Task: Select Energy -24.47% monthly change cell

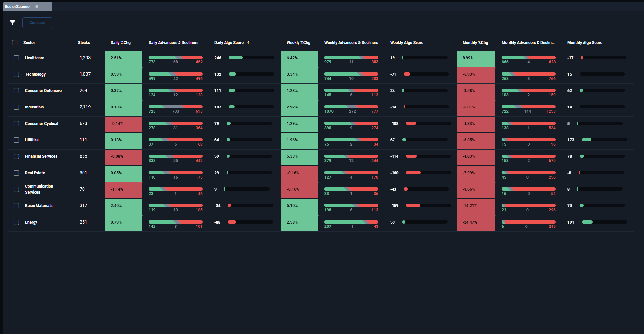Action: tap(476, 223)
